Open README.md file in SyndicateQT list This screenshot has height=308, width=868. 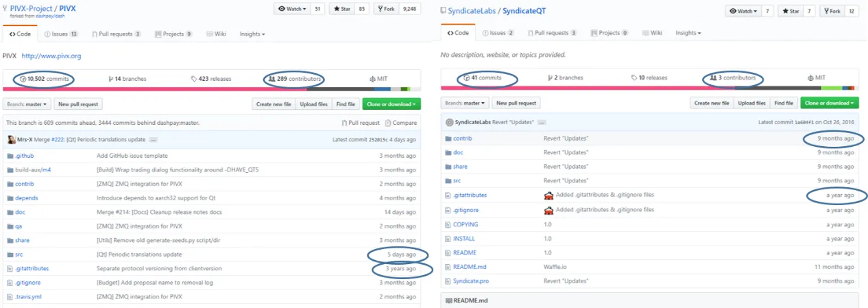(470, 267)
